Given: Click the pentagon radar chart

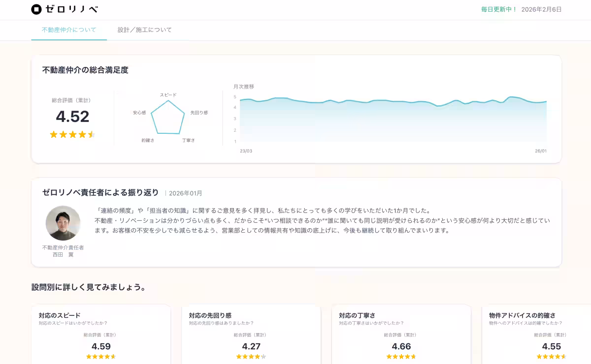Looking at the screenshot, I should 169,118.
